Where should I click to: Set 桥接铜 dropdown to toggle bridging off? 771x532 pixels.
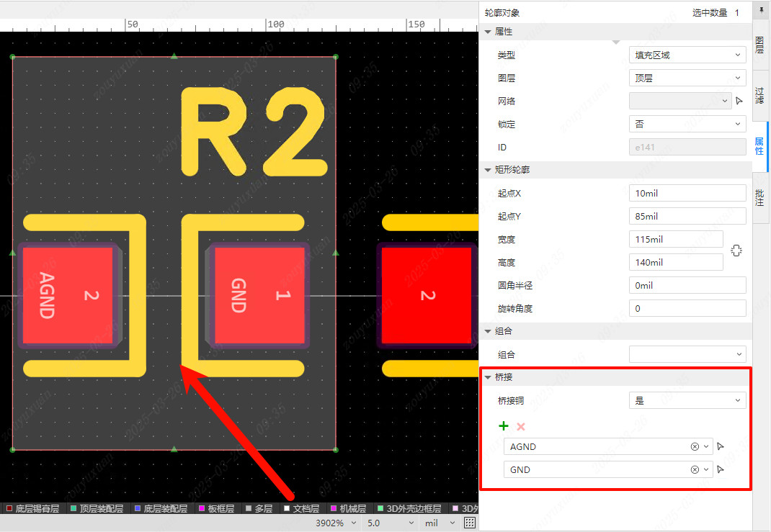[x=687, y=400]
